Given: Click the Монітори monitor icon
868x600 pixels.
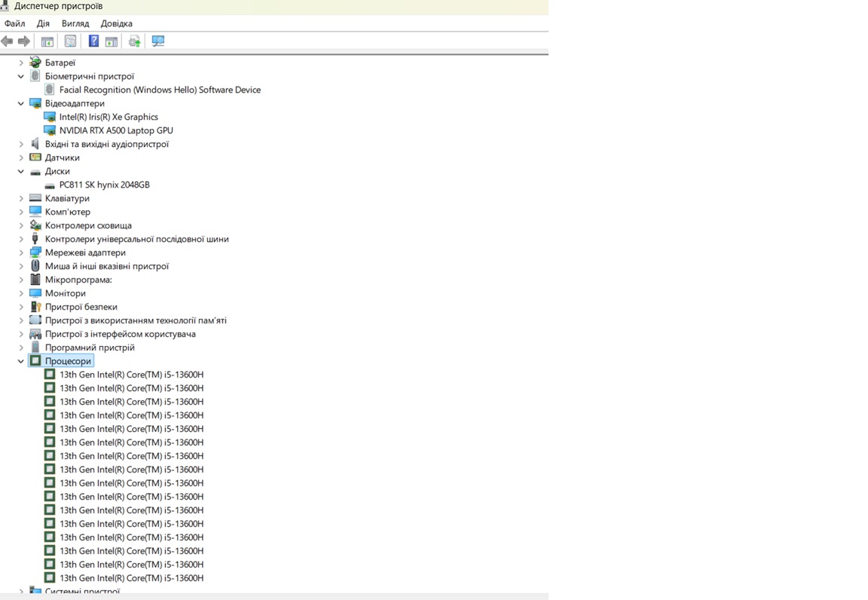Looking at the screenshot, I should 35,293.
